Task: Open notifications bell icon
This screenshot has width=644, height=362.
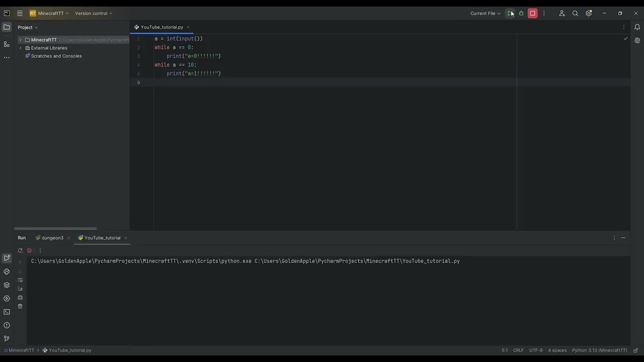Action: [x=637, y=27]
